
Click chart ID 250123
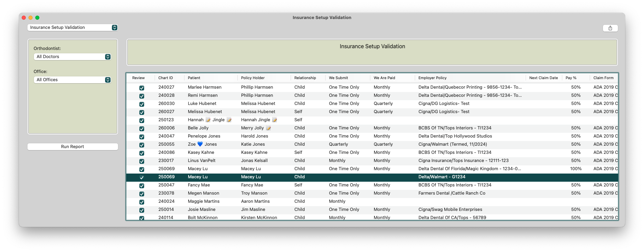point(166,120)
